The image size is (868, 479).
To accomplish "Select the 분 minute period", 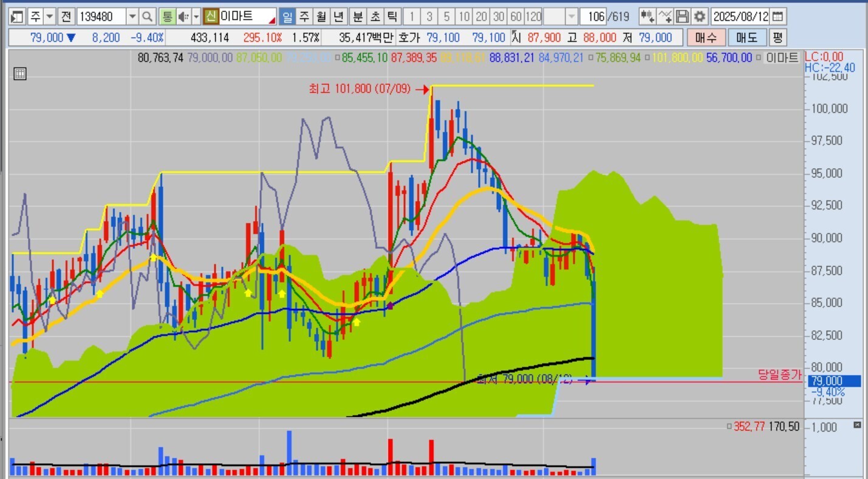I will (x=358, y=16).
